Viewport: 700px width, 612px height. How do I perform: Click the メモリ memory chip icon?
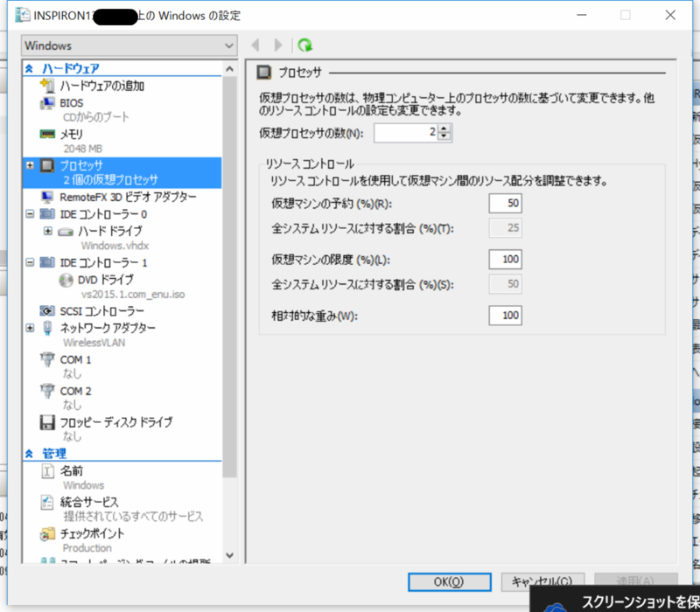pyautogui.click(x=47, y=134)
